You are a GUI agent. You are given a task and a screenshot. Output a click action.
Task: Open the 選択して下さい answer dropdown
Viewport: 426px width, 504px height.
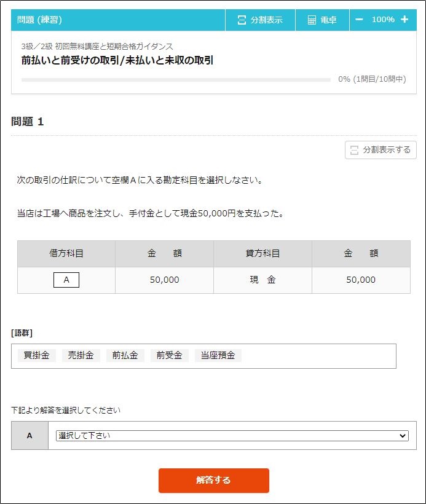(x=232, y=436)
